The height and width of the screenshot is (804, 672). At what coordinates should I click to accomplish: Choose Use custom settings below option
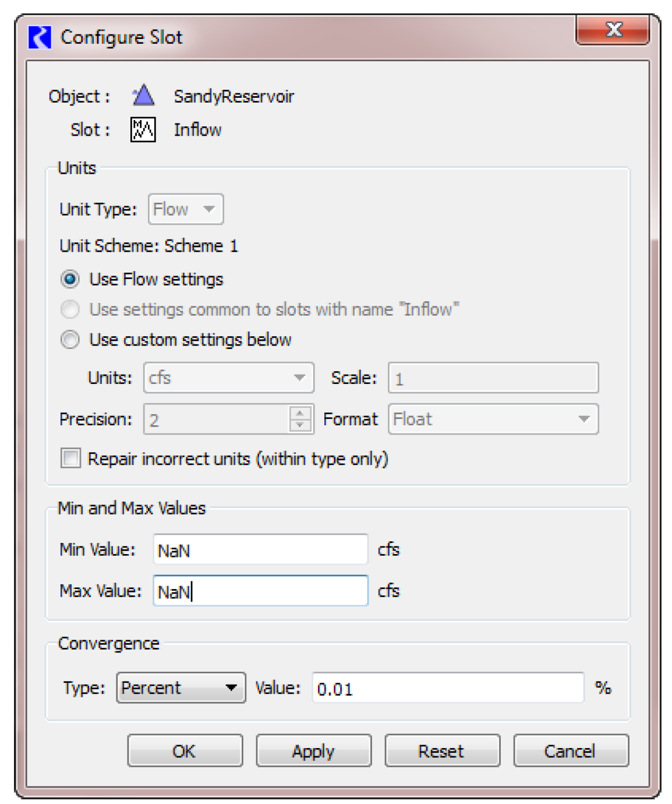70,340
